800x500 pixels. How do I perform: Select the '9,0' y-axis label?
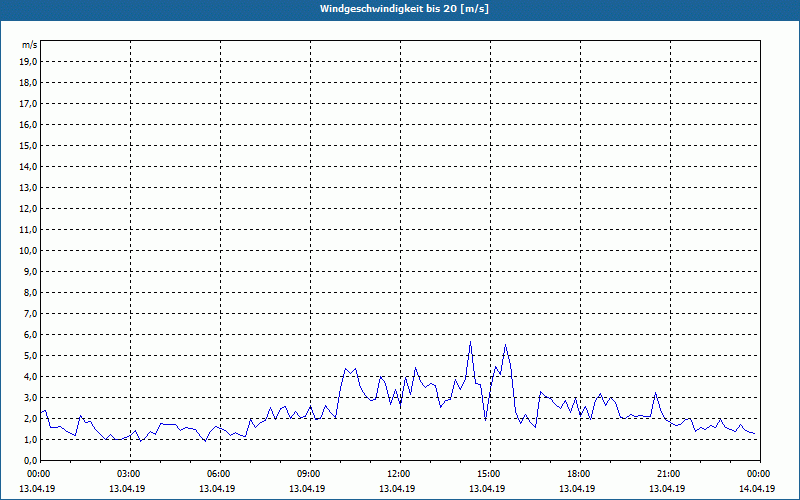click(30, 271)
